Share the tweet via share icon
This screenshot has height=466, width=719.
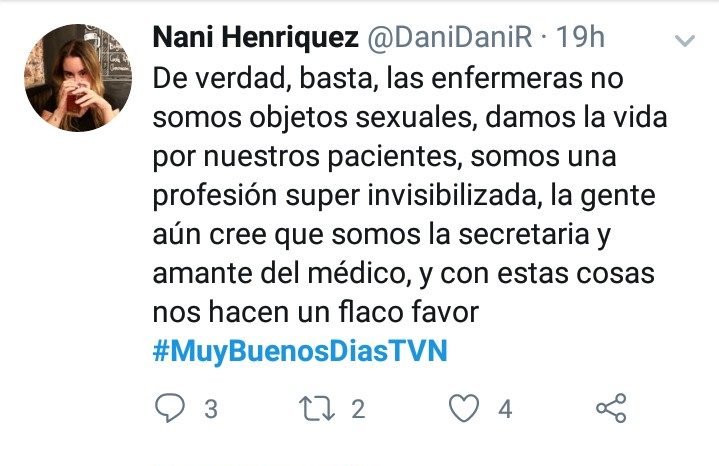point(611,408)
